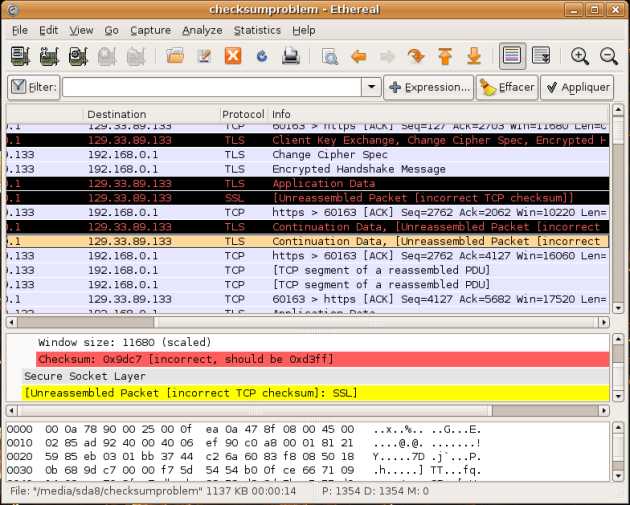Toggle packet list colorize button
This screenshot has height=505, width=630.
(x=512, y=56)
